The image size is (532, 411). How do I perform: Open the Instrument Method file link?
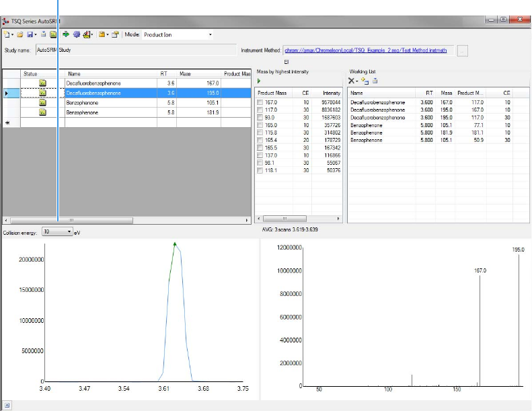pos(365,50)
